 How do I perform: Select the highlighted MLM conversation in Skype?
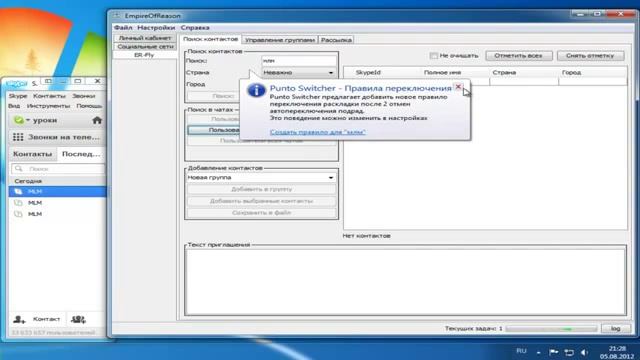pos(57,191)
